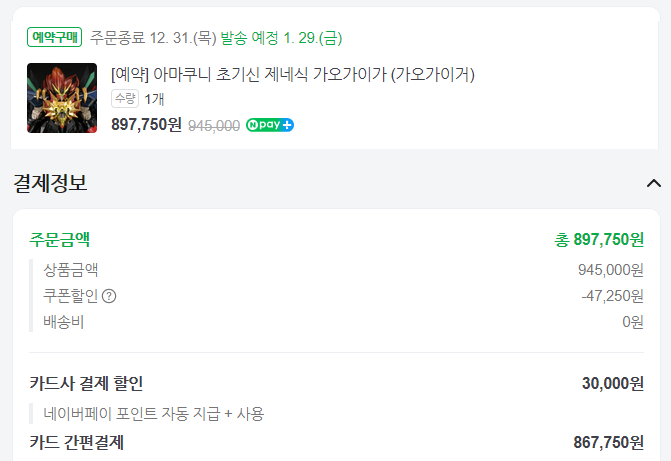This screenshot has height=461, width=671.
Task: Click the 쿠폰할인 row label
Action: click(70, 296)
